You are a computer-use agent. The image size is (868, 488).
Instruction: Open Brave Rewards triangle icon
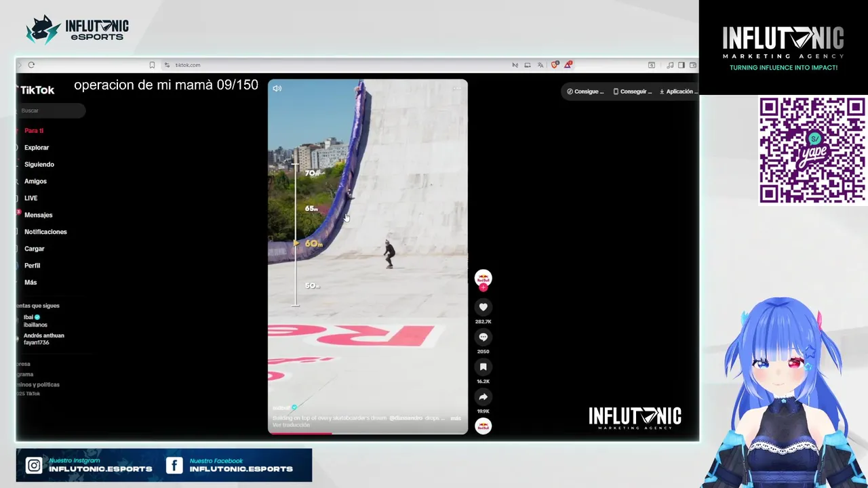click(x=568, y=65)
